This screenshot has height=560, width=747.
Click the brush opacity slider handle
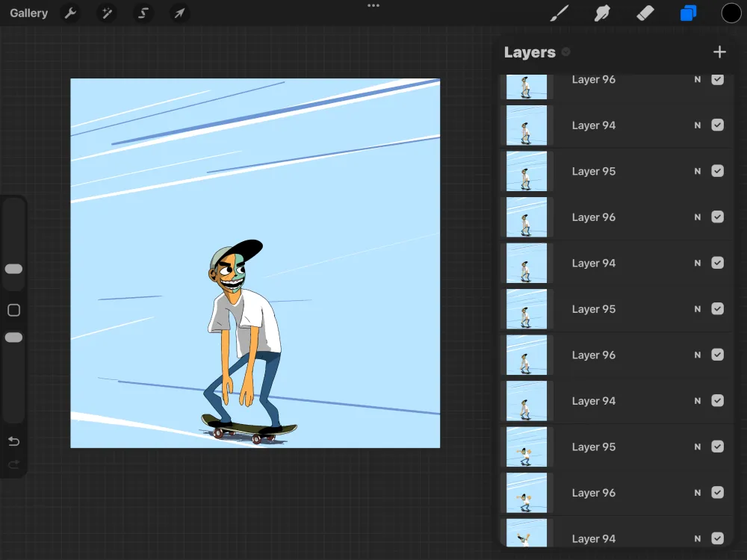coord(13,337)
